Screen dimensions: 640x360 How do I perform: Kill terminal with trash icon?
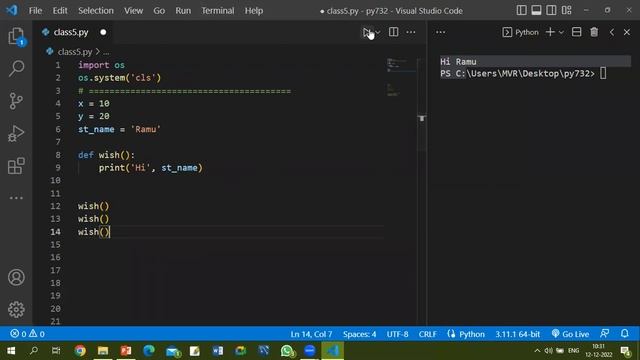594,32
